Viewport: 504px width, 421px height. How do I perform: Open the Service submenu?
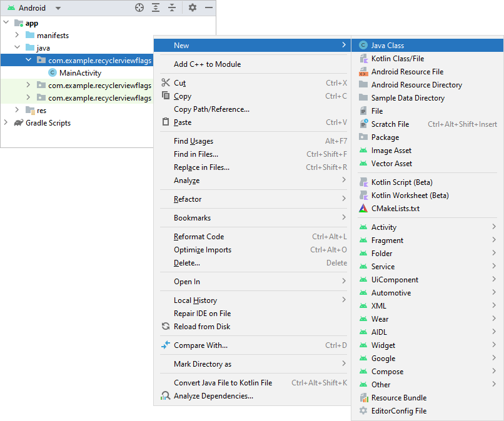[x=428, y=266]
